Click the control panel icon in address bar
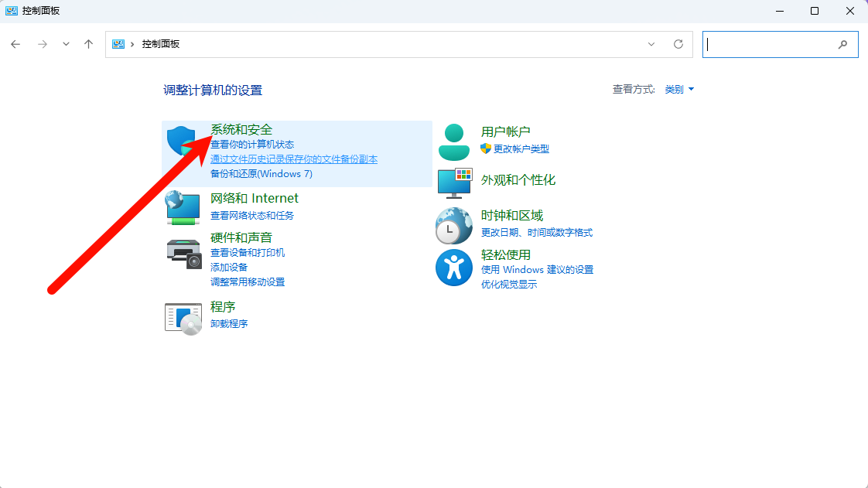868x488 pixels. point(118,44)
